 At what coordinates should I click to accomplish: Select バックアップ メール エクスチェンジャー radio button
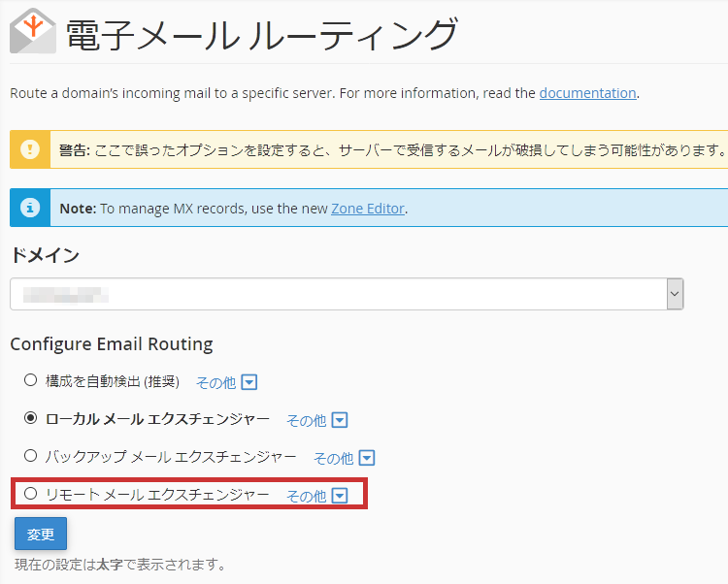coord(31,455)
